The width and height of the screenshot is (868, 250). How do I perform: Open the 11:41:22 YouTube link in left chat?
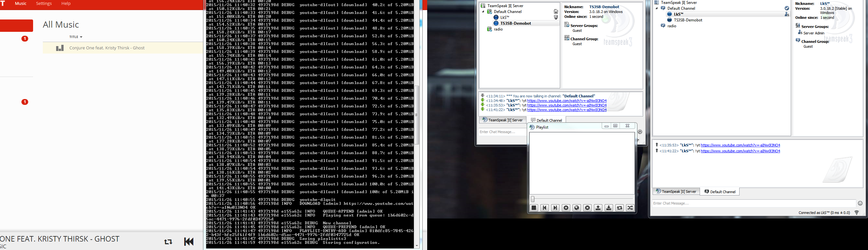click(x=567, y=110)
